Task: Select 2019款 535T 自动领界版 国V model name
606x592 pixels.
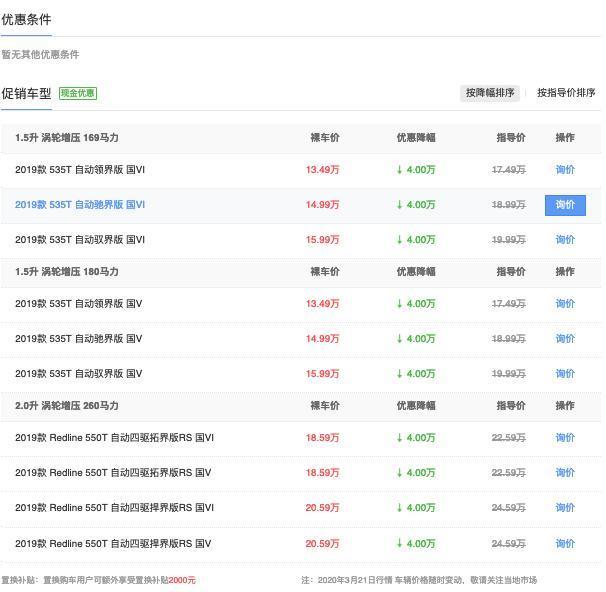Action: click(x=79, y=304)
